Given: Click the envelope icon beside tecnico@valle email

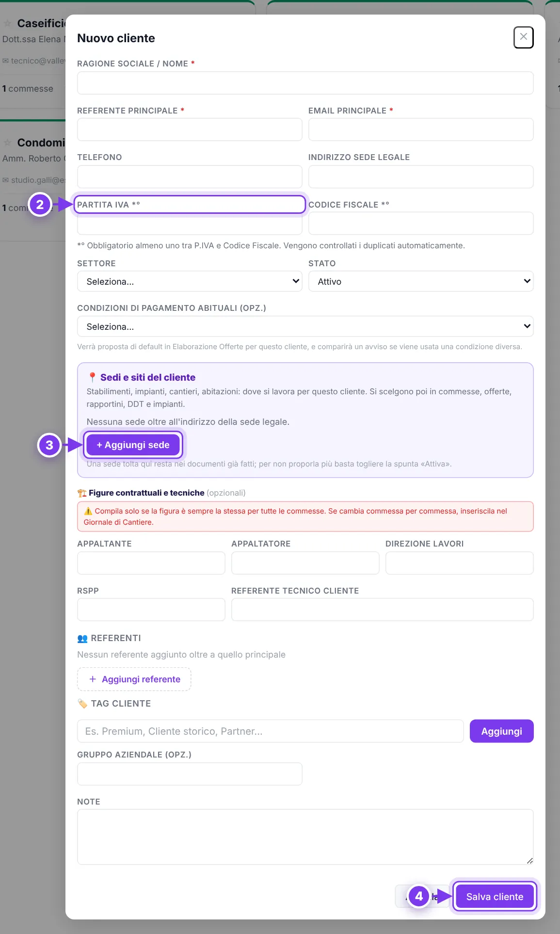Looking at the screenshot, I should 5,61.
